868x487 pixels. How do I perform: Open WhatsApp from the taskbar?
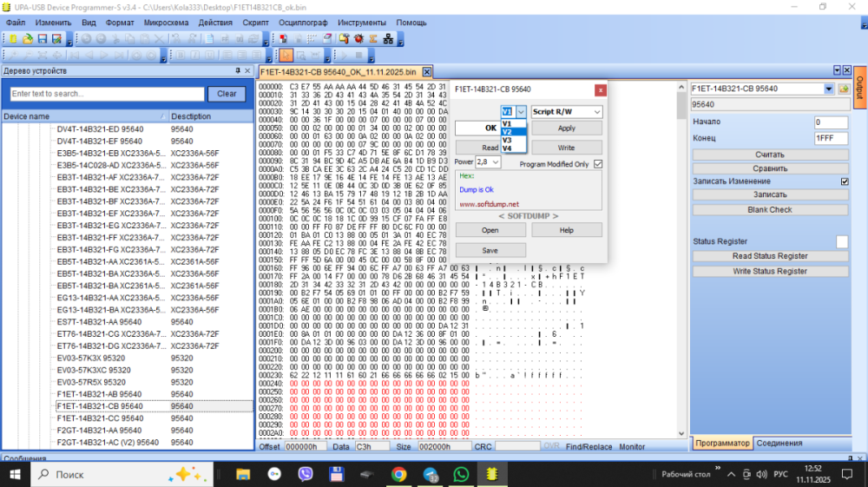pyautogui.click(x=461, y=474)
